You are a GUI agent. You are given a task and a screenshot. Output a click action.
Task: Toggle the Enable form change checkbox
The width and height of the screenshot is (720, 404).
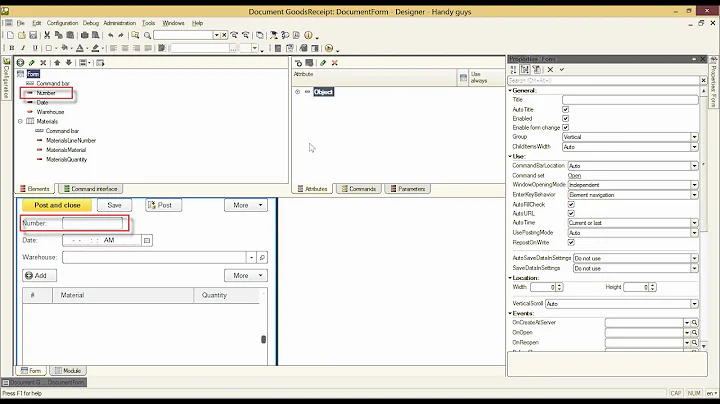[566, 127]
